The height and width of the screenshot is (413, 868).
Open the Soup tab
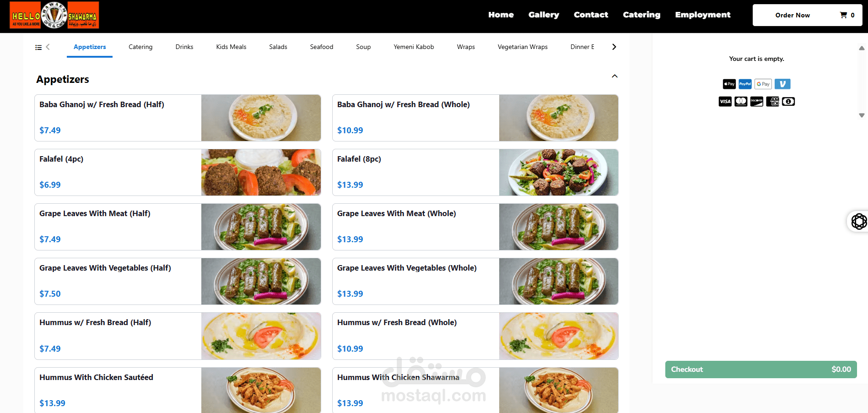tap(363, 47)
